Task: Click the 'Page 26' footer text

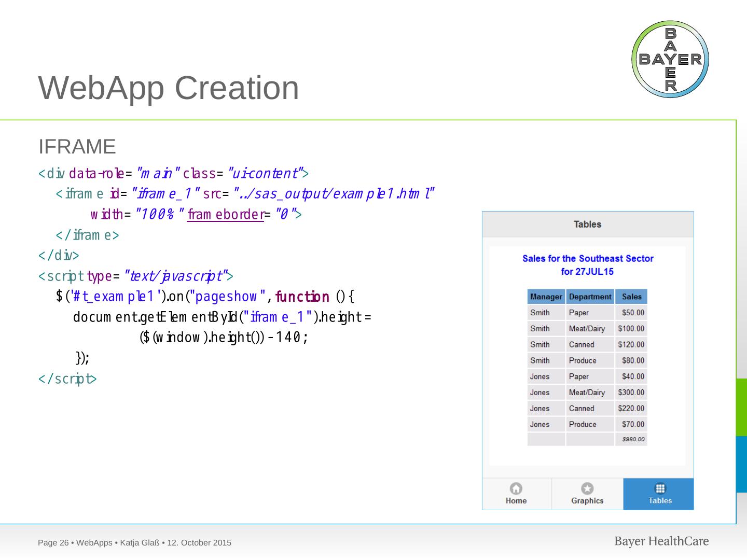Action: pyautogui.click(x=53, y=543)
